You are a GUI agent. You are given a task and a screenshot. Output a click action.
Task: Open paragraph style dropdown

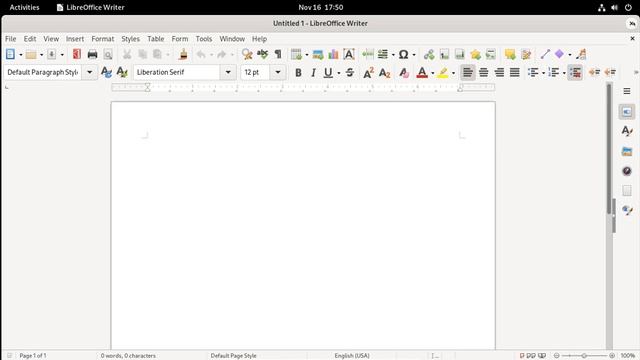click(89, 72)
